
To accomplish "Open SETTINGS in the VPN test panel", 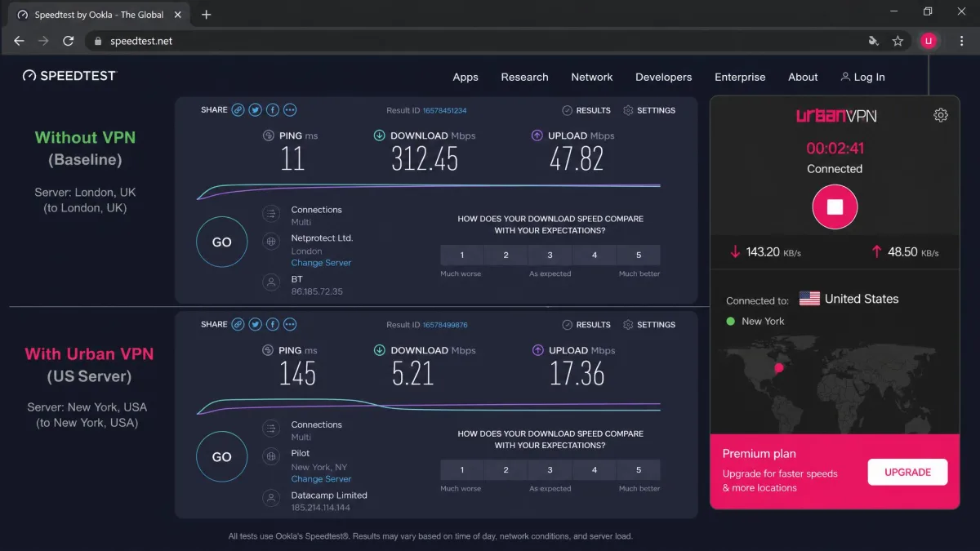I will click(x=649, y=325).
